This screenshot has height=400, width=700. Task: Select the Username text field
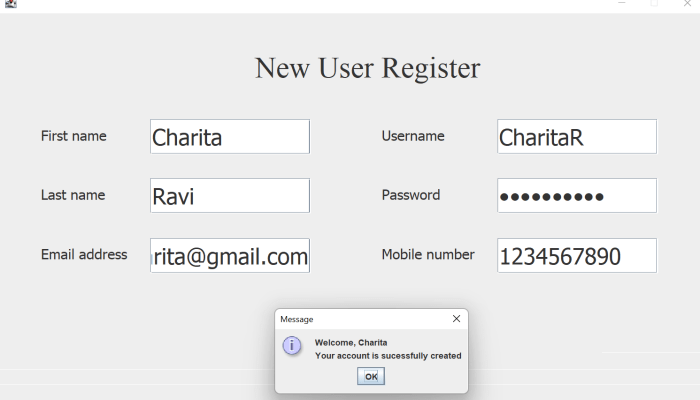[576, 137]
